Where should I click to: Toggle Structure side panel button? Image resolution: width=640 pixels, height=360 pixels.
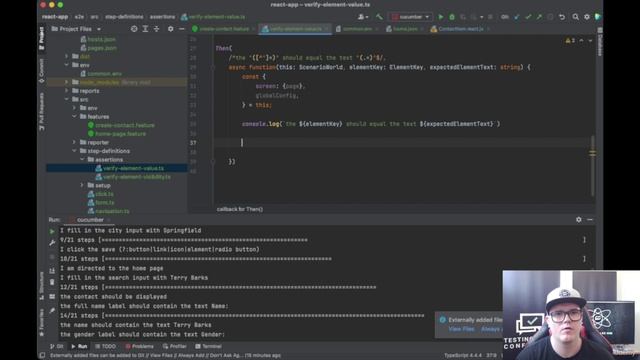pos(41,286)
